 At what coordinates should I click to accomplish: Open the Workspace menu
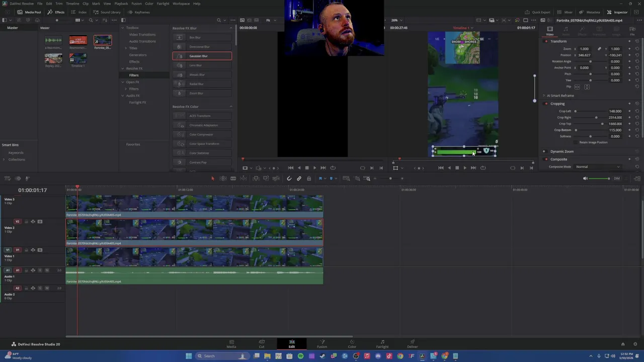[181, 4]
